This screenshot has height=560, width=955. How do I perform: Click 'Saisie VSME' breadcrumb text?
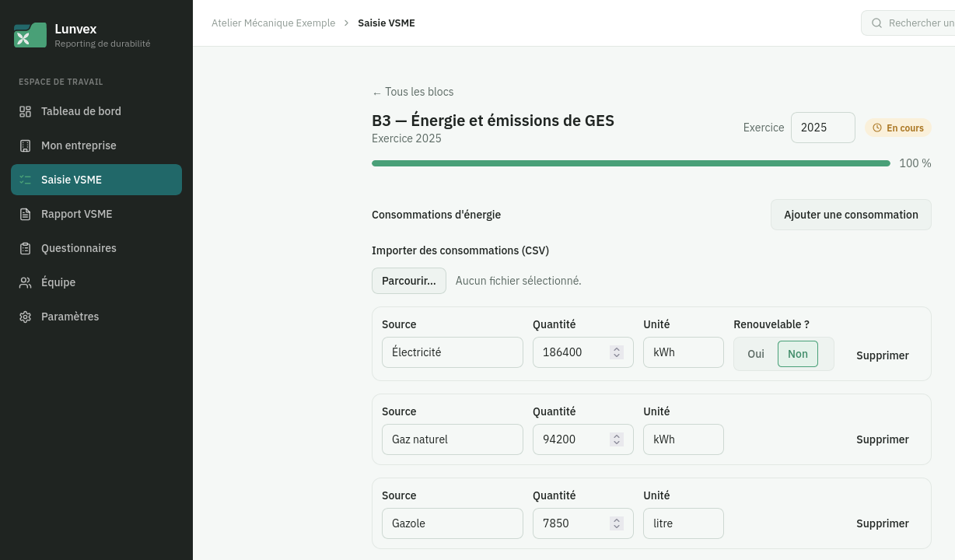[387, 23]
